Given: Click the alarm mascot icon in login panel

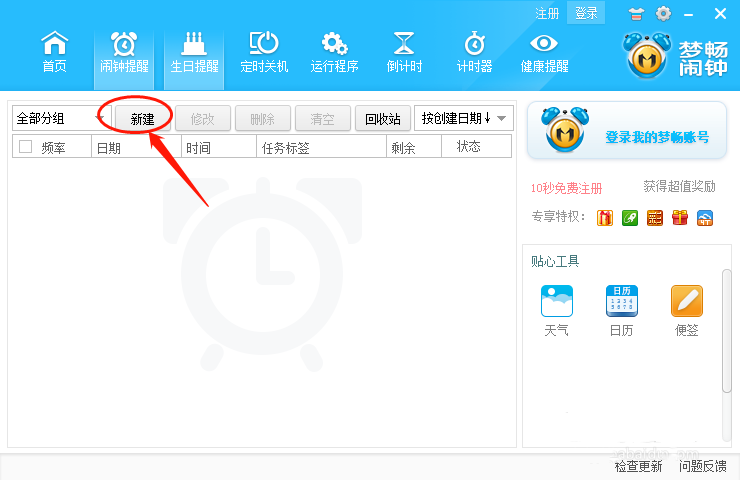Looking at the screenshot, I should pos(565,129).
